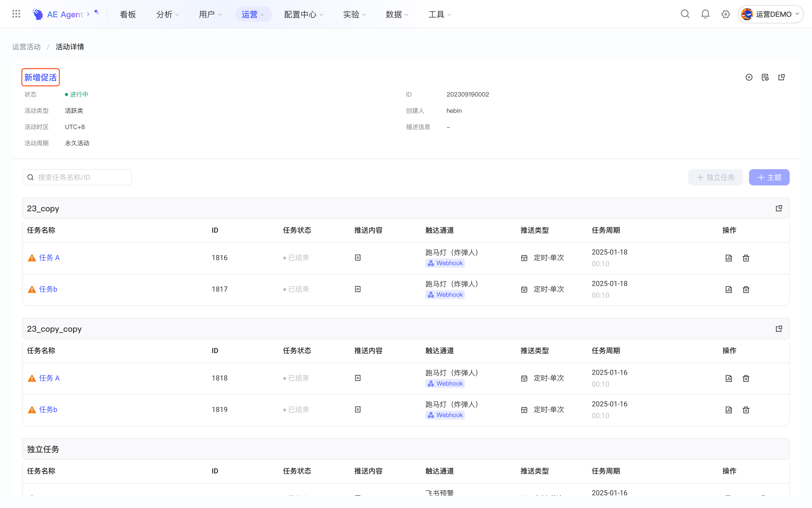View report for task 1818
Viewport: 812px width, 508px height.
[x=729, y=378]
